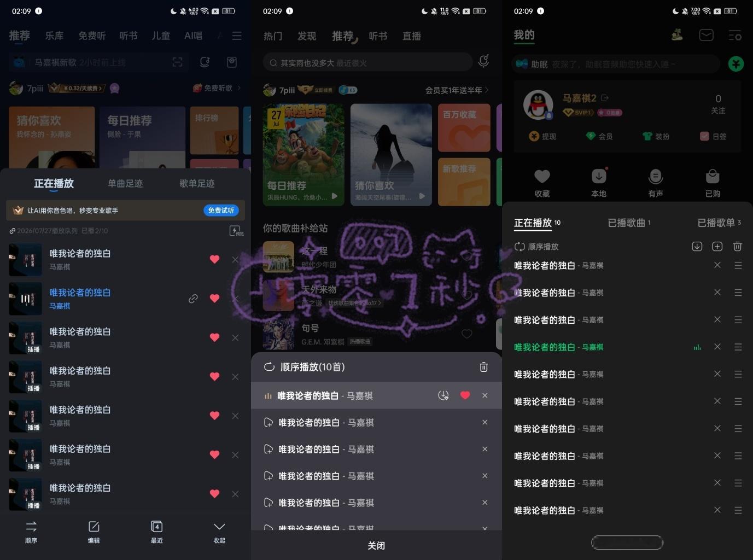This screenshot has width=753, height=560.
Task: Tap microphone recognition icon beside 其实雨也没多大 search
Action: (483, 61)
